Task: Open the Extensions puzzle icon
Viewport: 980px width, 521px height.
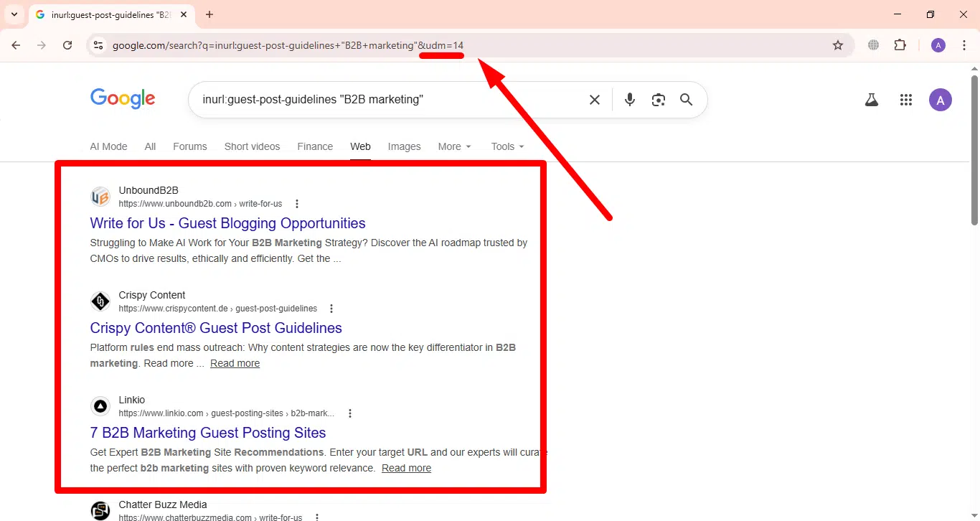Action: click(900, 45)
